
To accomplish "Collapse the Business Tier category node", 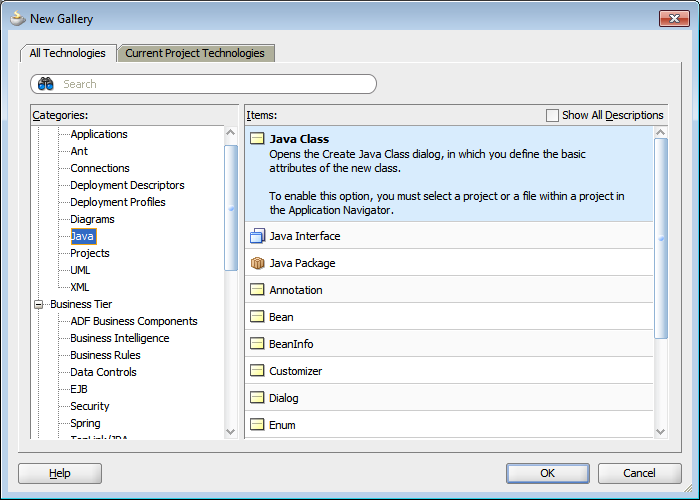I will 39,304.
